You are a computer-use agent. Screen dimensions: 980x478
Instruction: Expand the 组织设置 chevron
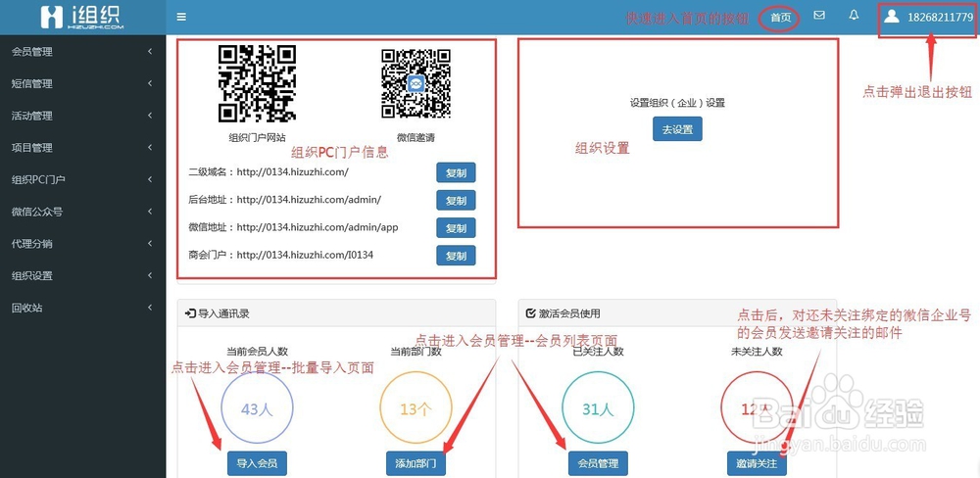click(x=150, y=275)
